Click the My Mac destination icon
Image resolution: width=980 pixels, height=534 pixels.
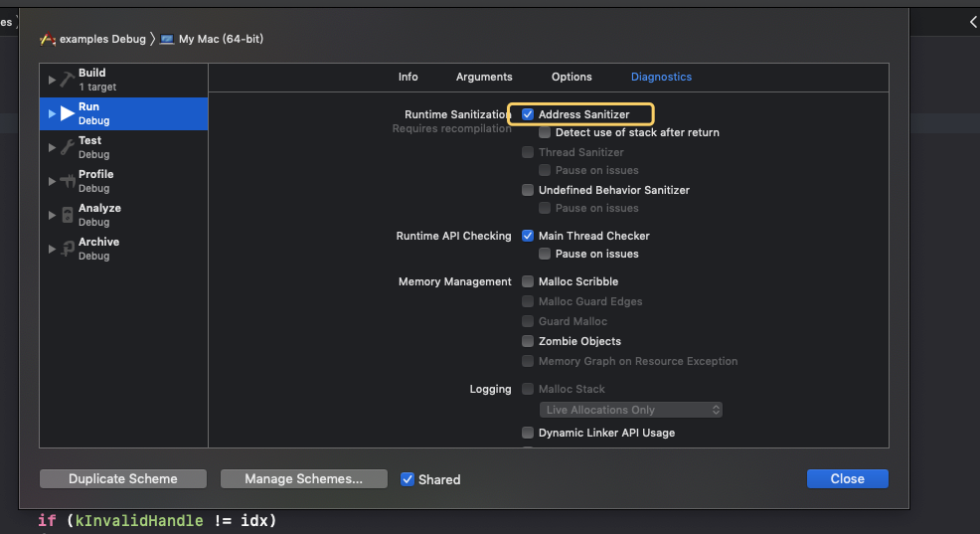pyautogui.click(x=167, y=40)
